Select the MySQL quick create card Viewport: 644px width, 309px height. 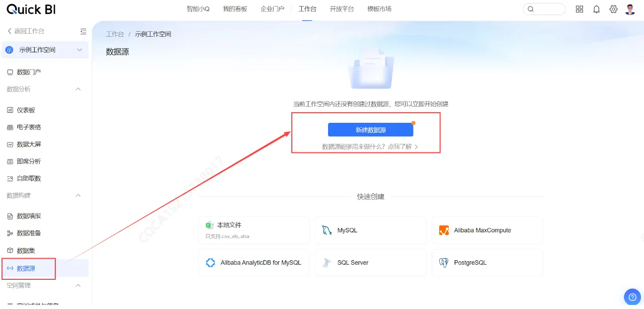click(x=371, y=230)
